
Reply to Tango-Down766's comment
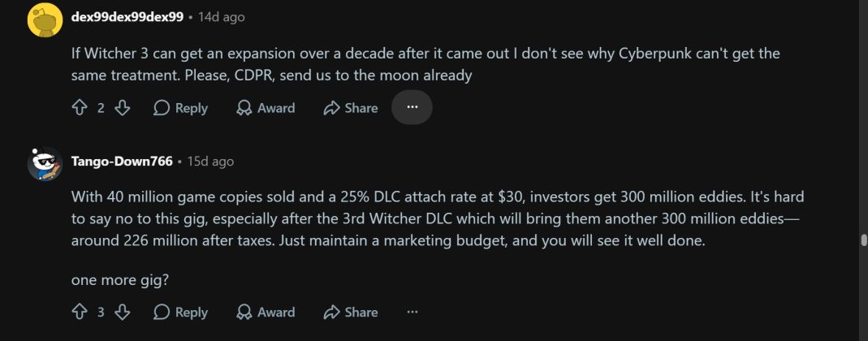[x=180, y=313]
